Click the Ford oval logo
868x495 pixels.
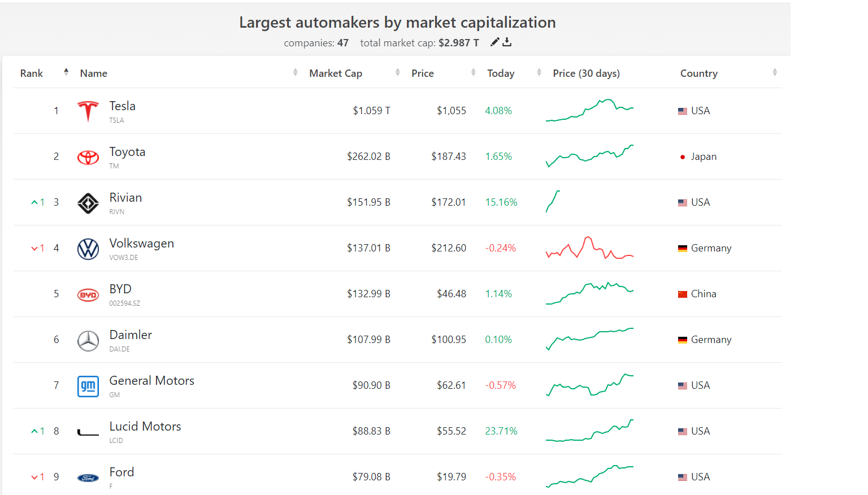click(88, 477)
